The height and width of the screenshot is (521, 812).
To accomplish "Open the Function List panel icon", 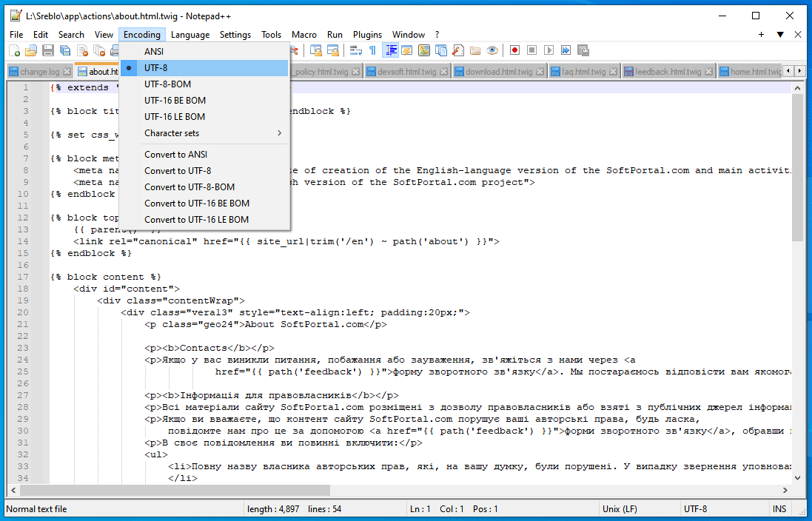I will pos(457,50).
